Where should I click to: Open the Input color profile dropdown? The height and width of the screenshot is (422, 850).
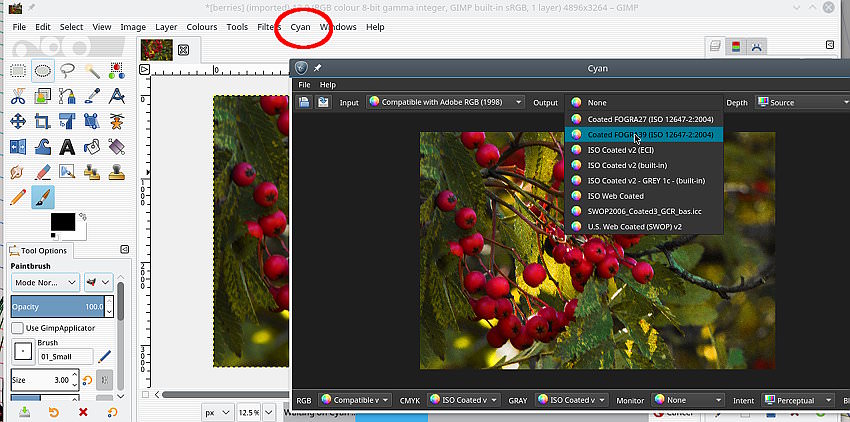click(x=445, y=102)
